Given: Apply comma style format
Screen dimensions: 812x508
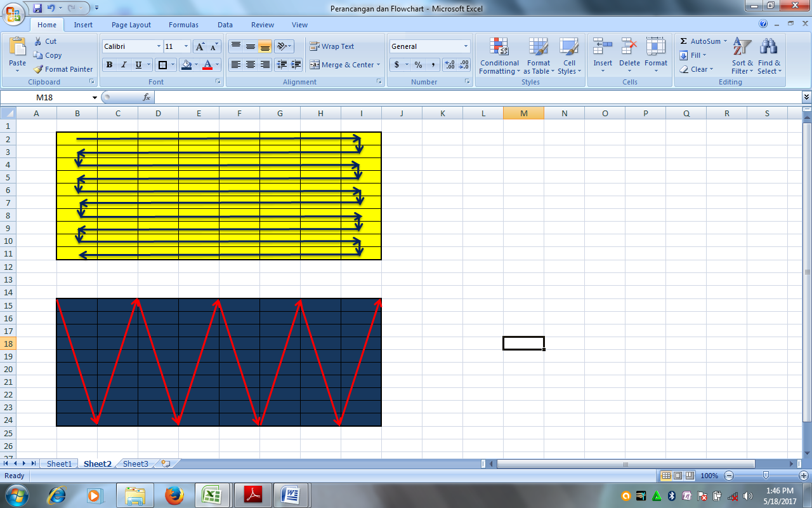Looking at the screenshot, I should point(433,65).
